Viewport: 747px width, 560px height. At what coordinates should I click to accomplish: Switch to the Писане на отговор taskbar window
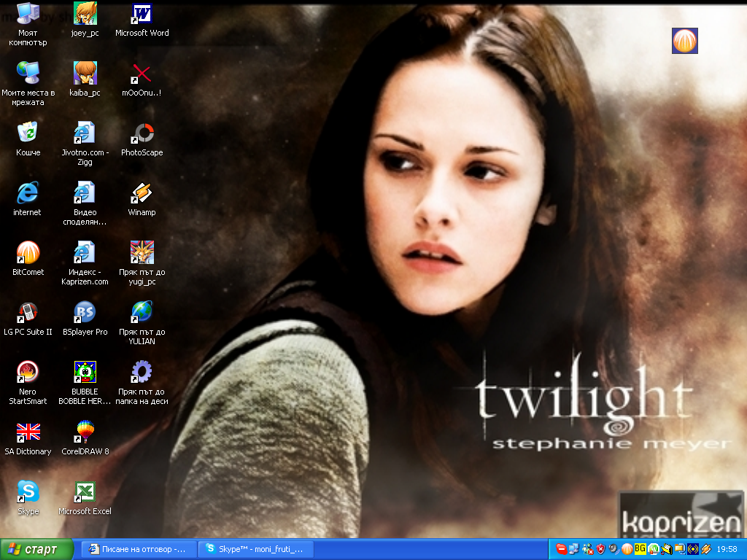138,549
